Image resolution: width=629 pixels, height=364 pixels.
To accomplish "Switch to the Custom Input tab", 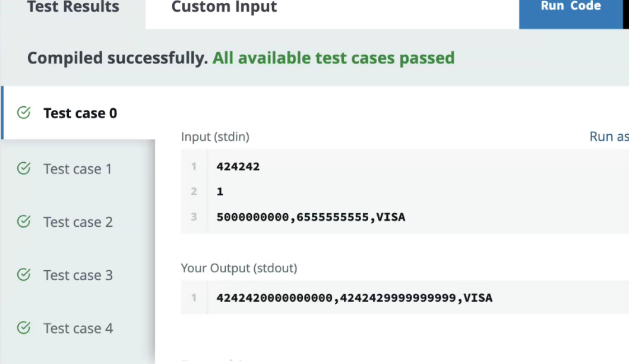I will point(224,8).
